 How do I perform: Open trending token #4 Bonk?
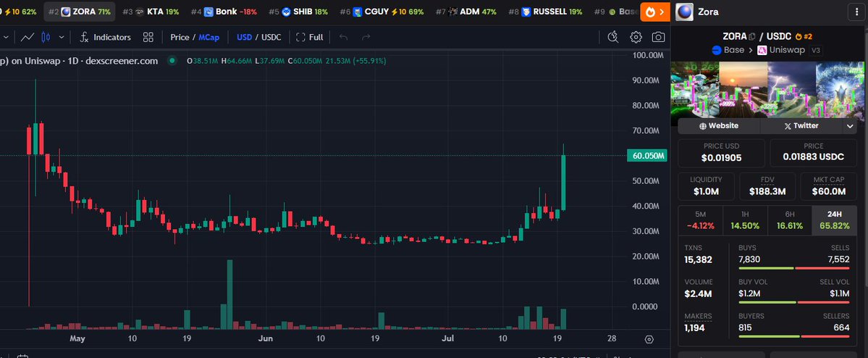coord(224,12)
